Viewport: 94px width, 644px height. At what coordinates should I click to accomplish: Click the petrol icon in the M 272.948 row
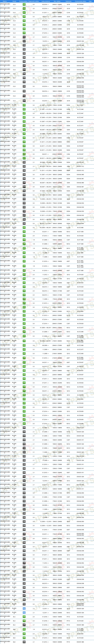coord(24,109)
